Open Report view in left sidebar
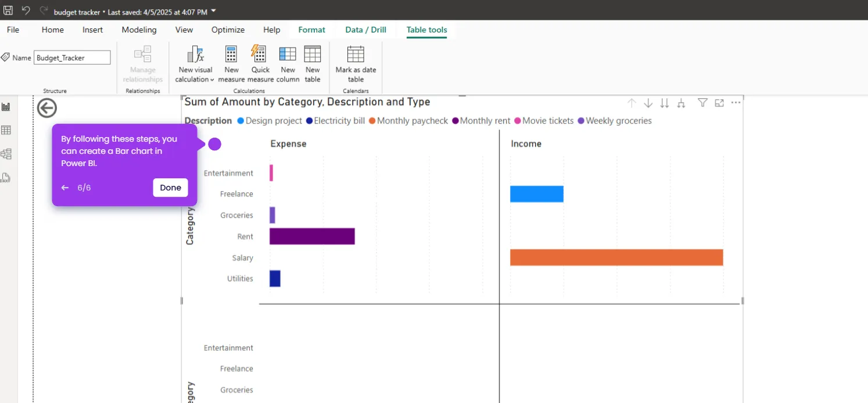868x403 pixels. [x=6, y=107]
